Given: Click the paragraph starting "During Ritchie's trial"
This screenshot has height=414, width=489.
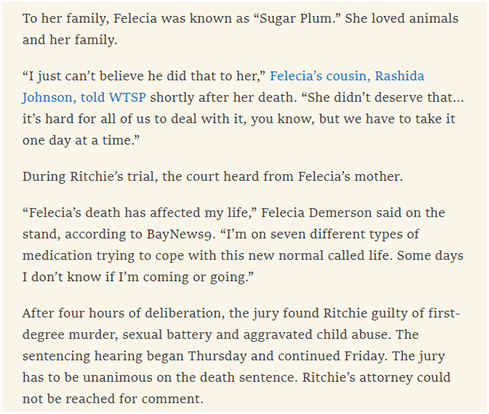Looking at the screenshot, I should point(213,176).
